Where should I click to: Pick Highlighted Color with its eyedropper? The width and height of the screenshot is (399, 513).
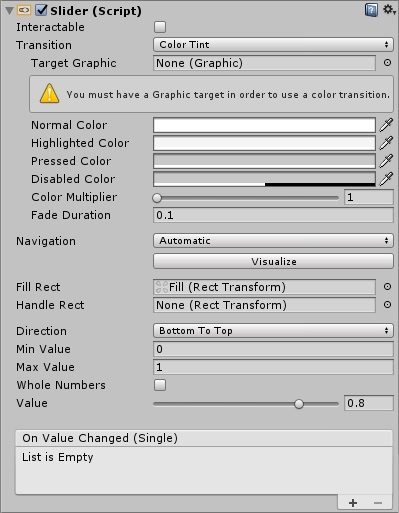[x=386, y=143]
